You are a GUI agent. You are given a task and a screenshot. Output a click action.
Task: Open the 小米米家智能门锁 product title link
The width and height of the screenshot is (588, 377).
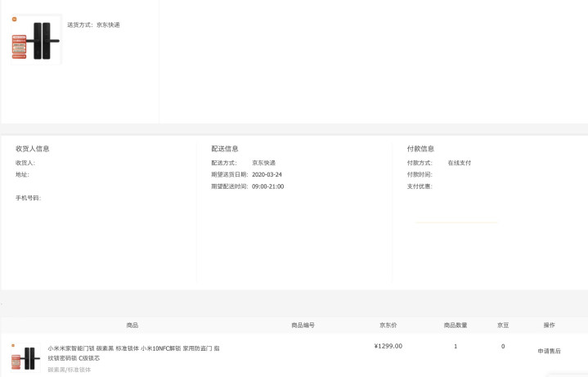132,352
